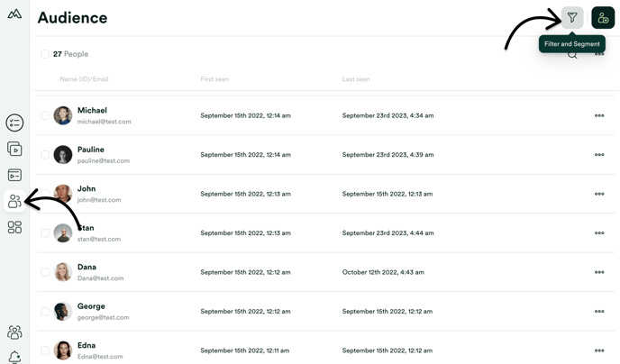620x364 pixels.
Task: Open more options for George's row
Action: (599, 312)
